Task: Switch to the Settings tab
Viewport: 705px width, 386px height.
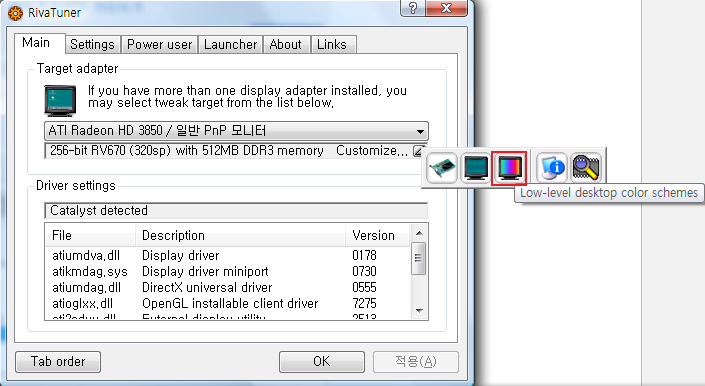Action: click(92, 44)
